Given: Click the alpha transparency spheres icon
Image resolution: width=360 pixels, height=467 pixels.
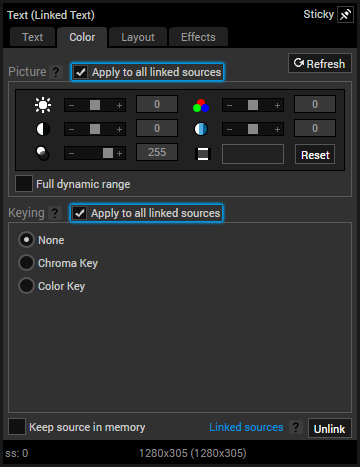Looking at the screenshot, I should (43, 153).
